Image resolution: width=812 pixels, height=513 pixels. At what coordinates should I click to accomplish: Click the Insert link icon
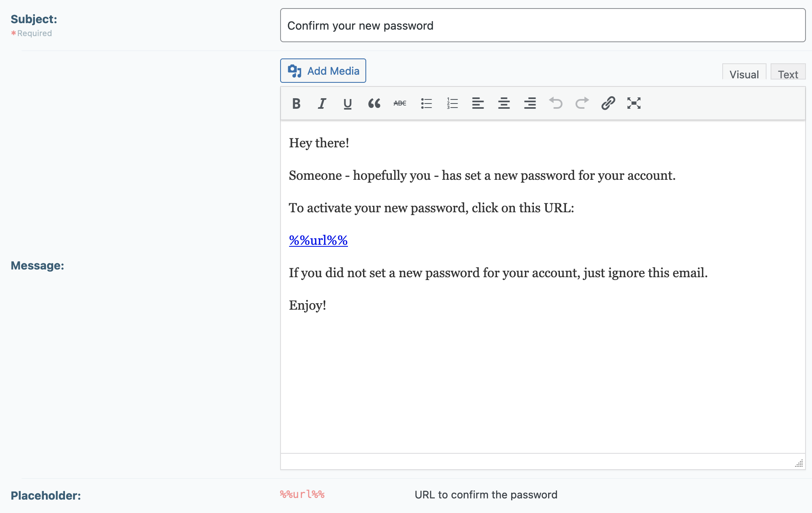[x=607, y=103]
